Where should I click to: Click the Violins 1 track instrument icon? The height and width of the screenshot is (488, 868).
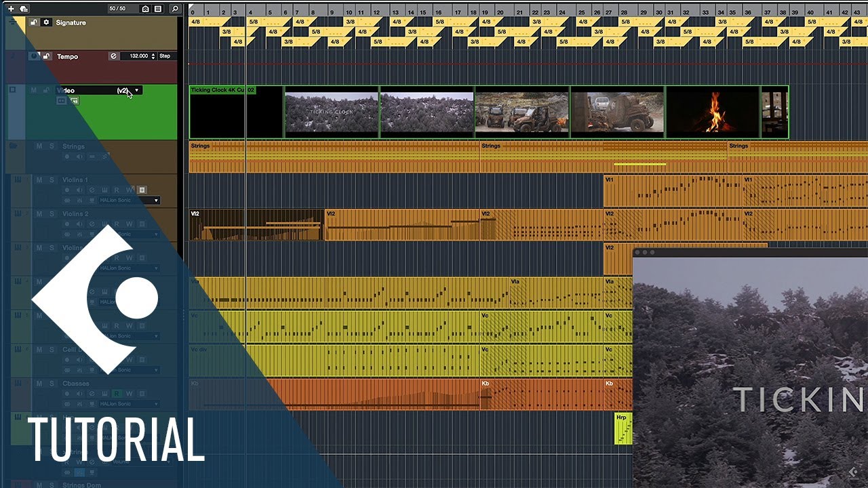tap(18, 180)
